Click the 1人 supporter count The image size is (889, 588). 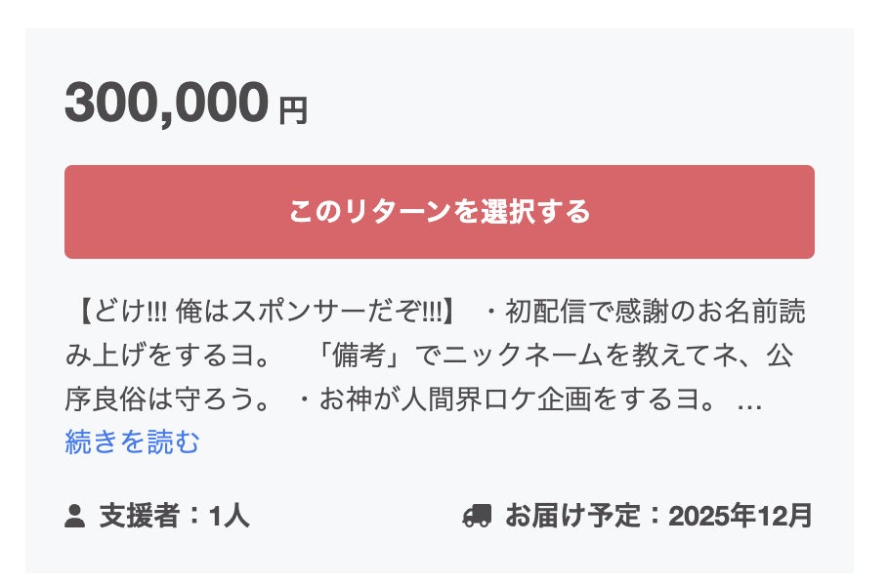point(230,516)
